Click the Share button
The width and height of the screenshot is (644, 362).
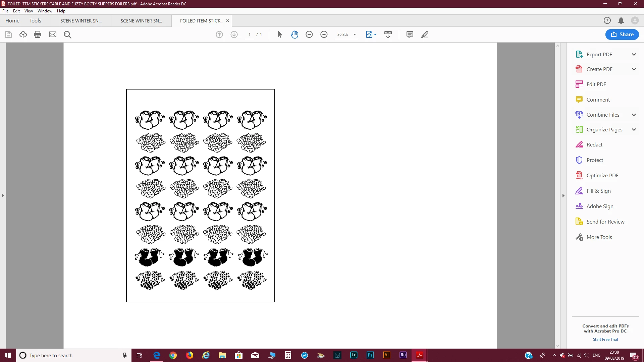pyautogui.click(x=622, y=35)
